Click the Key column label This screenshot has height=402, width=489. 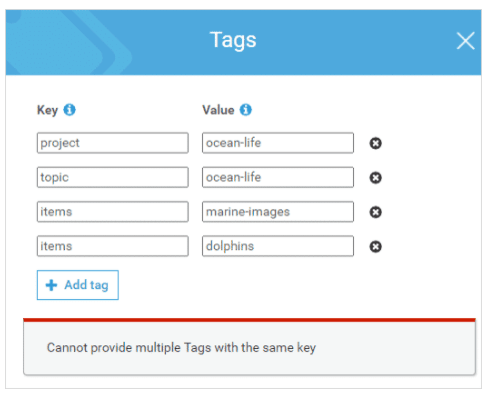pos(47,110)
